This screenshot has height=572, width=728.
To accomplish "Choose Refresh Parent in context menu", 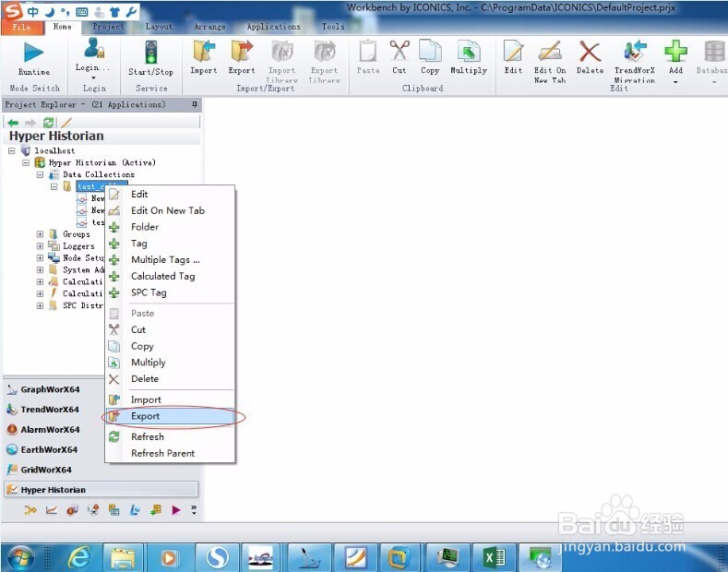I will tap(170, 454).
